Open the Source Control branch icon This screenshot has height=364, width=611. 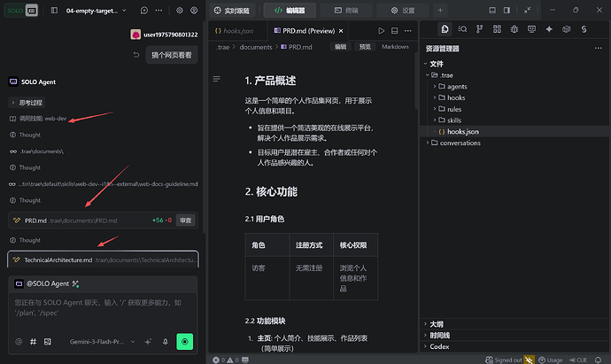tap(480, 29)
